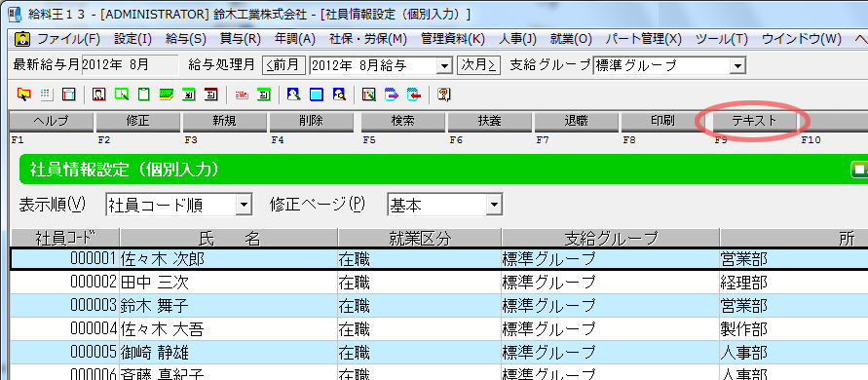Click the 退職 F7 function button
This screenshot has height=380, width=868.
click(x=577, y=122)
